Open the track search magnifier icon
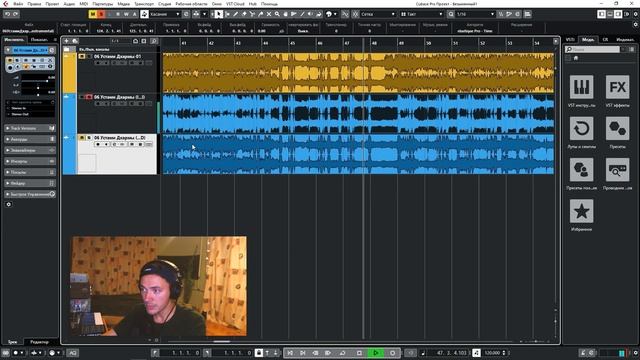Image resolution: width=640 pixels, height=360 pixels. click(153, 41)
